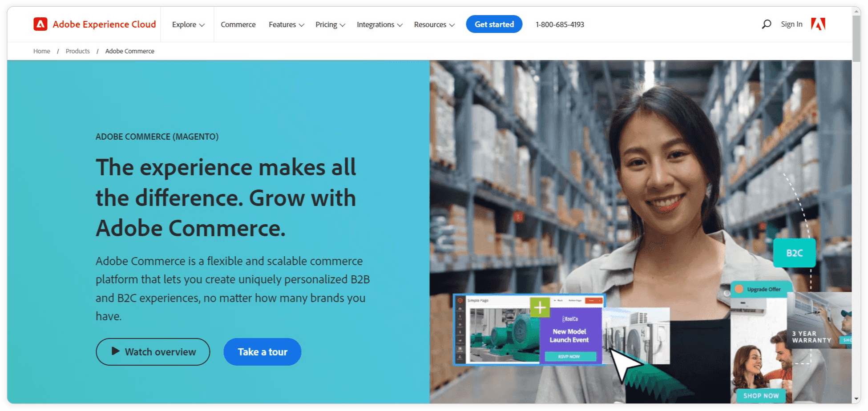This screenshot has width=868, height=411.
Task: Click the Sign In link
Action: pos(791,24)
